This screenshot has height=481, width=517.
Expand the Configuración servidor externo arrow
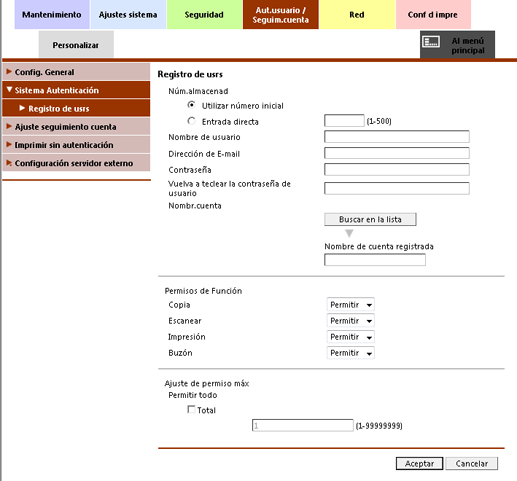[x=9, y=163]
